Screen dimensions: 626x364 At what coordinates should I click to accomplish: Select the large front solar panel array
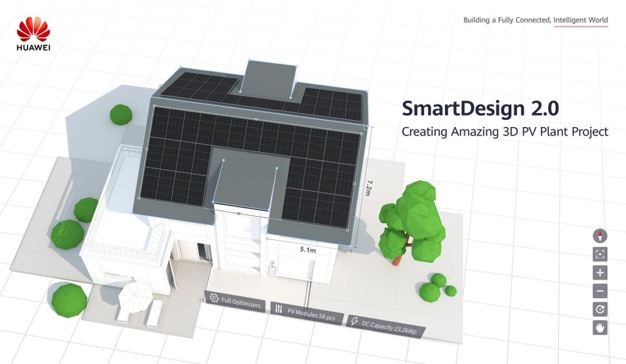click(x=249, y=169)
